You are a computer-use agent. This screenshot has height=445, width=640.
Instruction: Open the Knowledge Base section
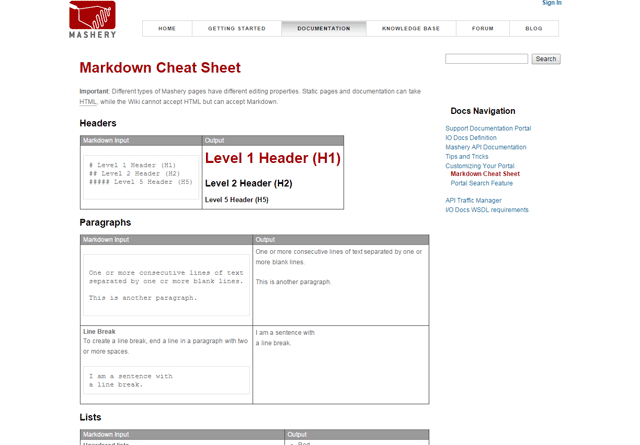click(410, 29)
